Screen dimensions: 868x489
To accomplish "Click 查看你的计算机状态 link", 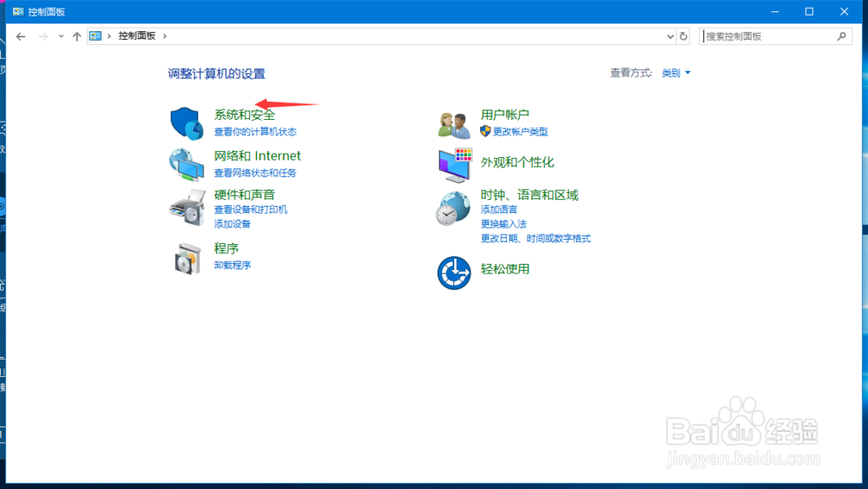I will pyautogui.click(x=255, y=132).
